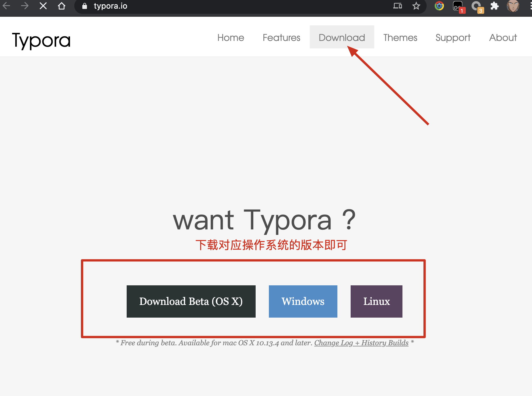532x396 pixels.
Task: Click the cast/device icon in address bar
Action: tap(398, 6)
